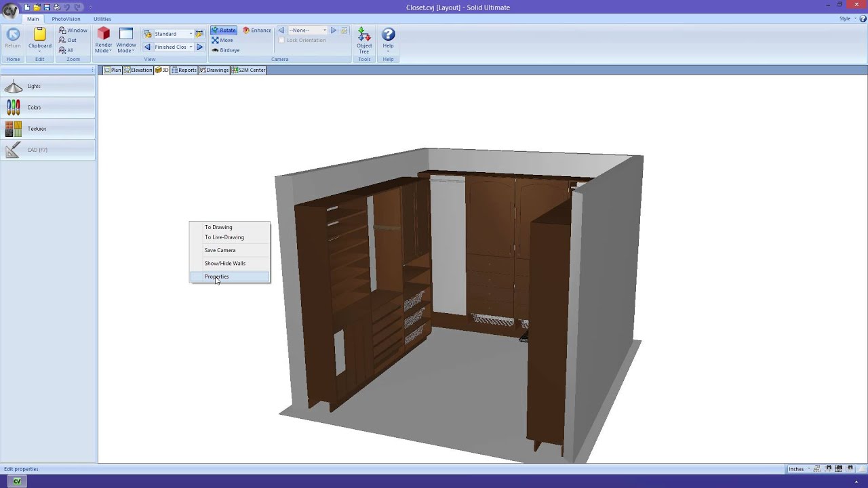
Task: Select Zoom Window tool
Action: point(73,30)
